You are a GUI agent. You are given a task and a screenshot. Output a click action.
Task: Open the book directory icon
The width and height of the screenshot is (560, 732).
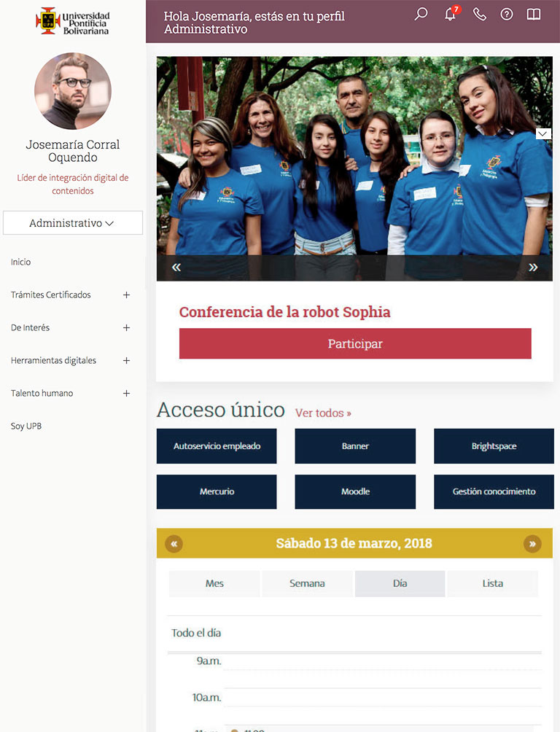(533, 15)
